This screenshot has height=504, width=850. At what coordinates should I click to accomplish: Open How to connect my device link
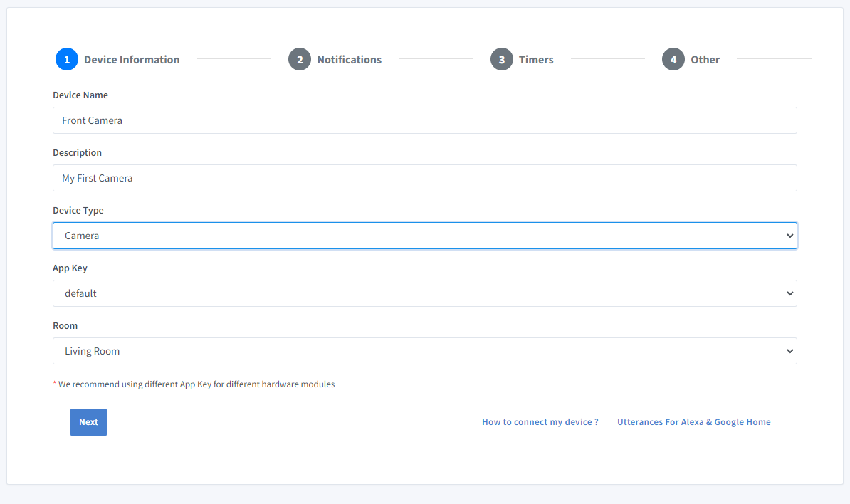pyautogui.click(x=540, y=422)
